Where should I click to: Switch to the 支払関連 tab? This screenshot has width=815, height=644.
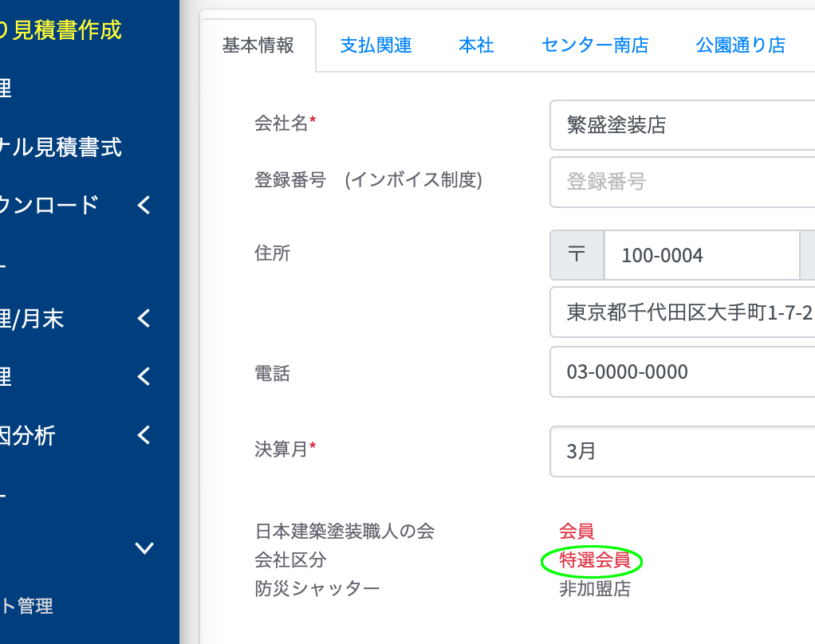[376, 45]
